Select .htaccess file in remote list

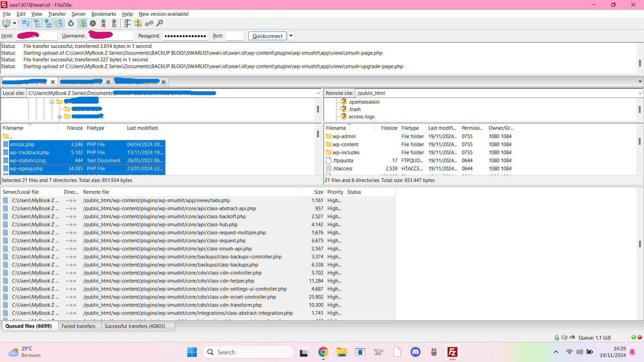pyautogui.click(x=342, y=169)
